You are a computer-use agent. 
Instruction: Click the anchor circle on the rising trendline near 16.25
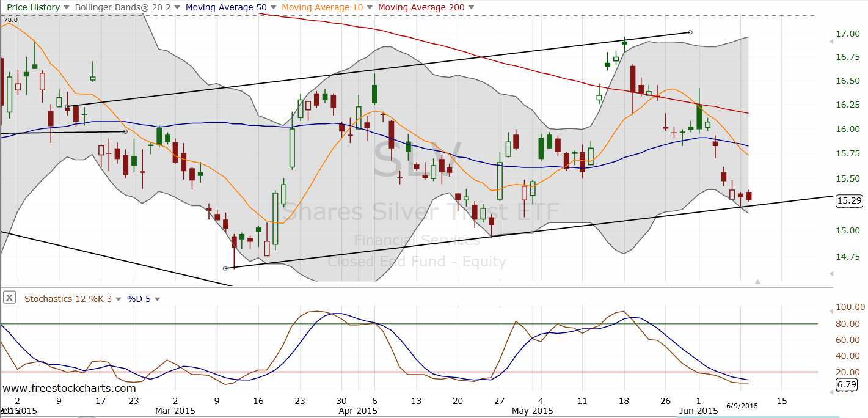(x=67, y=106)
